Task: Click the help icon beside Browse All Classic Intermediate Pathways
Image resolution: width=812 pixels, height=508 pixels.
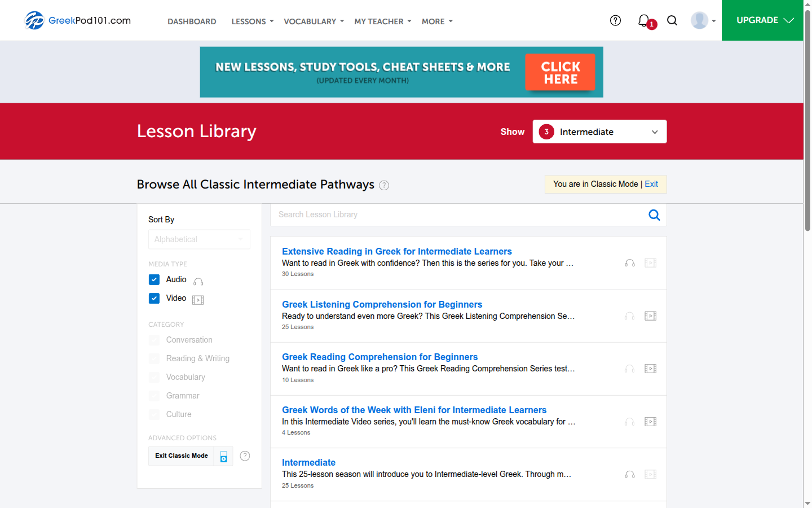Action: 384,185
